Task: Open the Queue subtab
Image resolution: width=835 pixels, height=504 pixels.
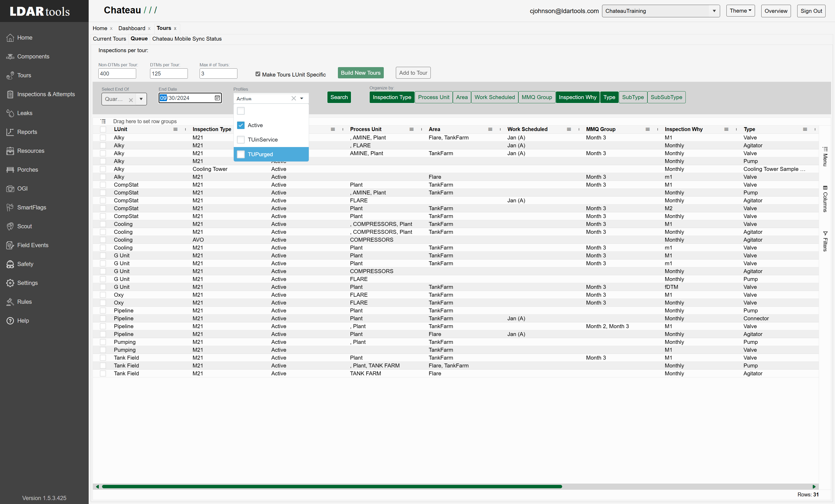Action: click(139, 39)
